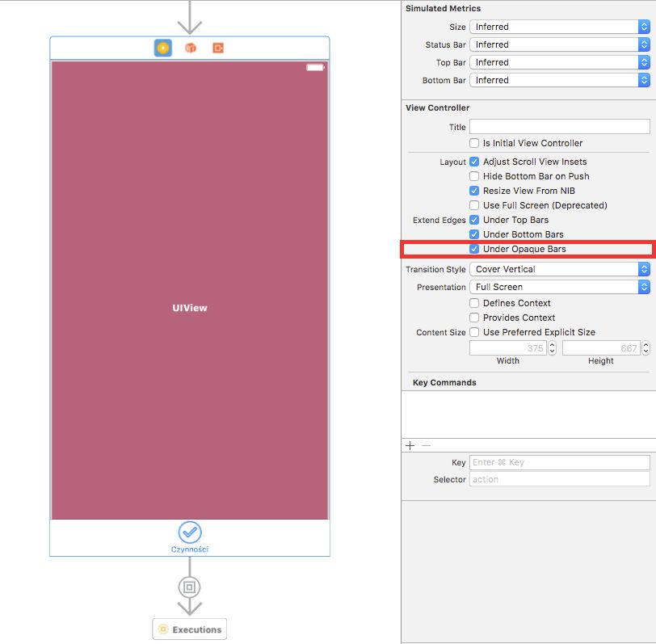This screenshot has width=656, height=644.
Task: Click the Selector action field
Action: [x=560, y=479]
